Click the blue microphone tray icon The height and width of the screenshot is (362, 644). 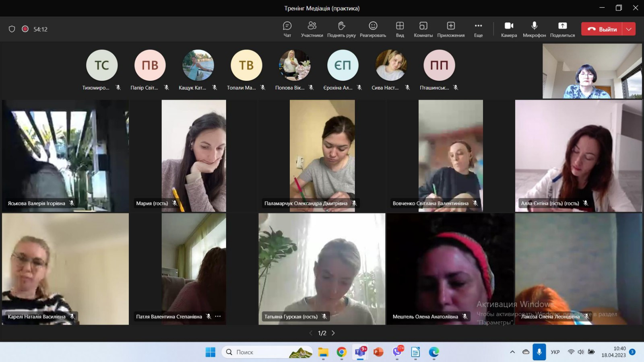(539, 352)
